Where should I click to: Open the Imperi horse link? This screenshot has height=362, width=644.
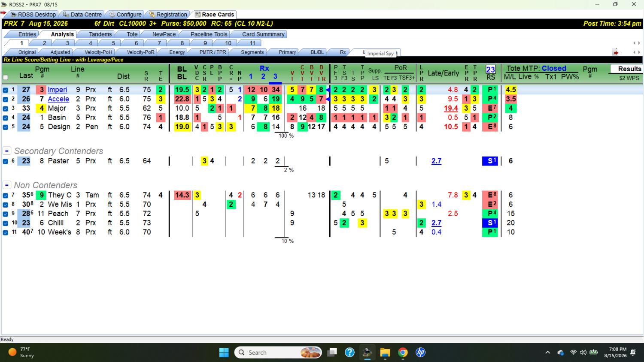tap(58, 90)
